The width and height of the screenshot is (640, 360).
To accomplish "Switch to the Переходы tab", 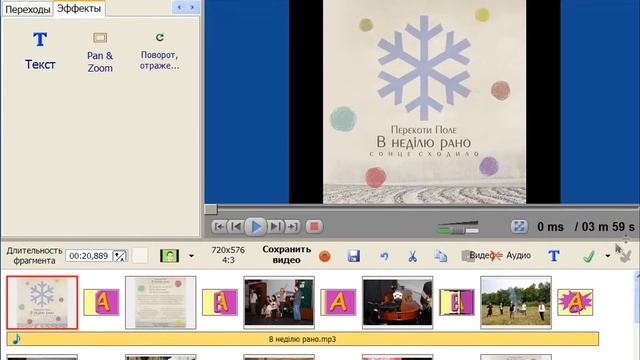I will [27, 9].
